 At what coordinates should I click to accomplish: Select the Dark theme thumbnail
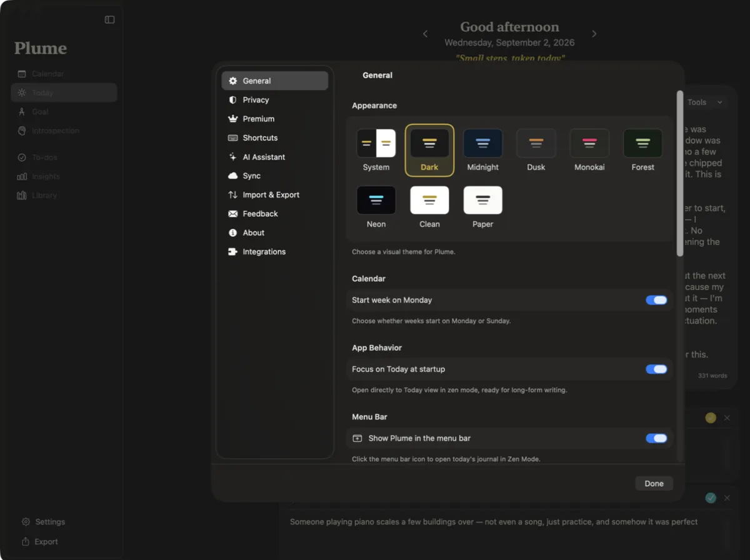point(429,143)
